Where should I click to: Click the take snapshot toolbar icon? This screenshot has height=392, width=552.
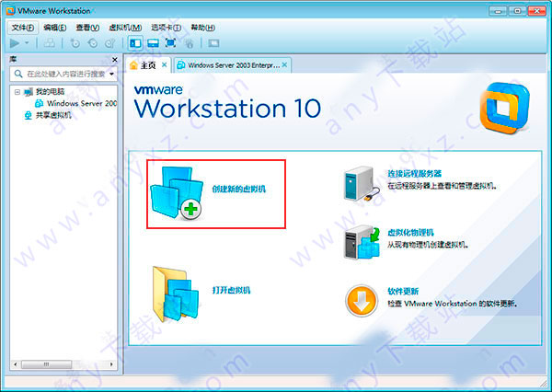tap(75, 43)
